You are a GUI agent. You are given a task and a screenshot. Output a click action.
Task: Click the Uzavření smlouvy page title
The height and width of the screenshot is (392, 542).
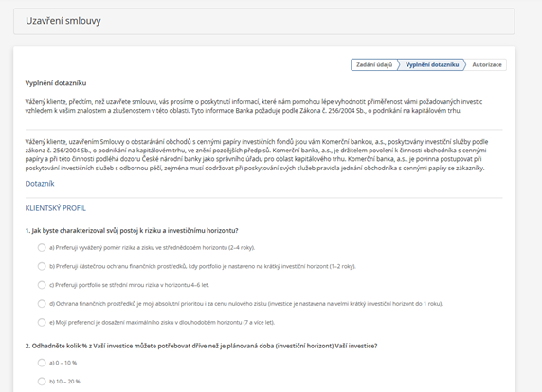tap(63, 21)
